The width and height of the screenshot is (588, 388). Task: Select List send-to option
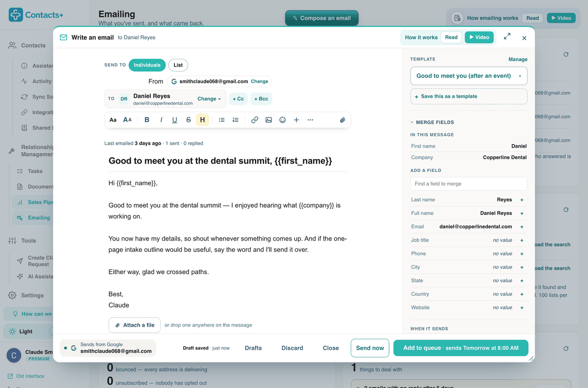point(178,65)
